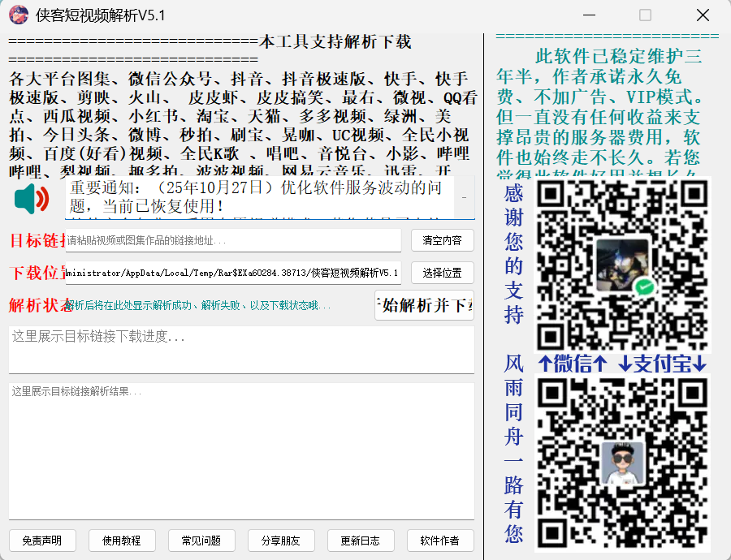This screenshot has height=560, width=731.
Task: Minimize the 侠客短视频解析 window
Action: 590,15
